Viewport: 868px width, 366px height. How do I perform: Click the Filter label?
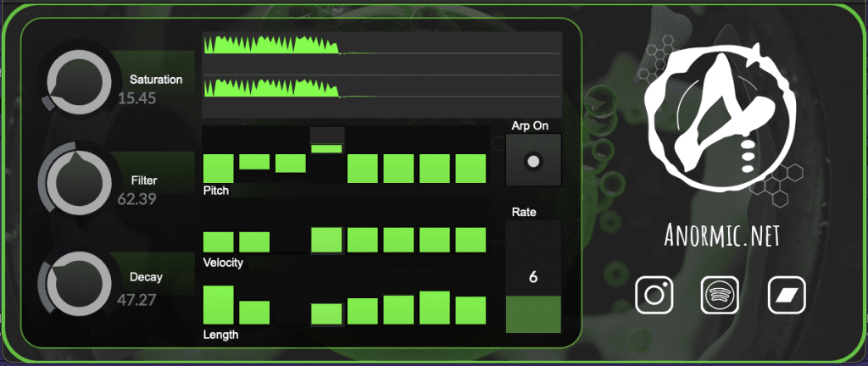[144, 180]
